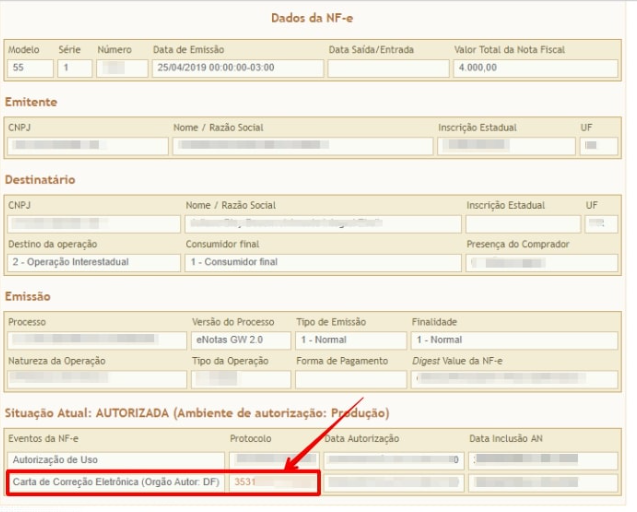Click the Emitente Nome / Razão Social field
Image resolution: width=637 pixels, height=512 pixels.
coord(303,146)
